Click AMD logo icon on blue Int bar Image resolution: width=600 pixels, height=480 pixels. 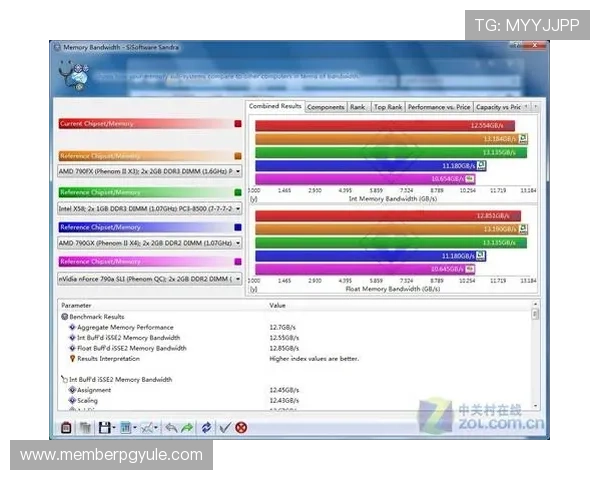(x=481, y=165)
